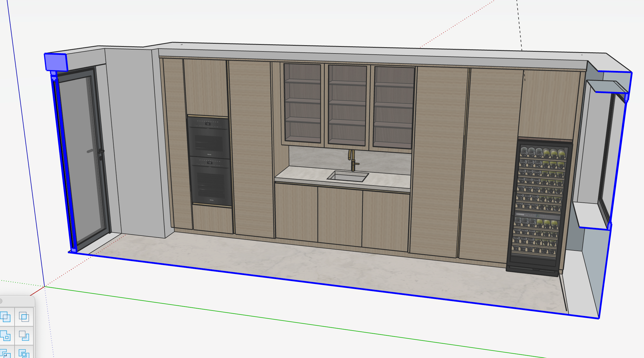644x358 pixels.
Task: Select the Outer Shell solid tool
Action: pos(6,317)
